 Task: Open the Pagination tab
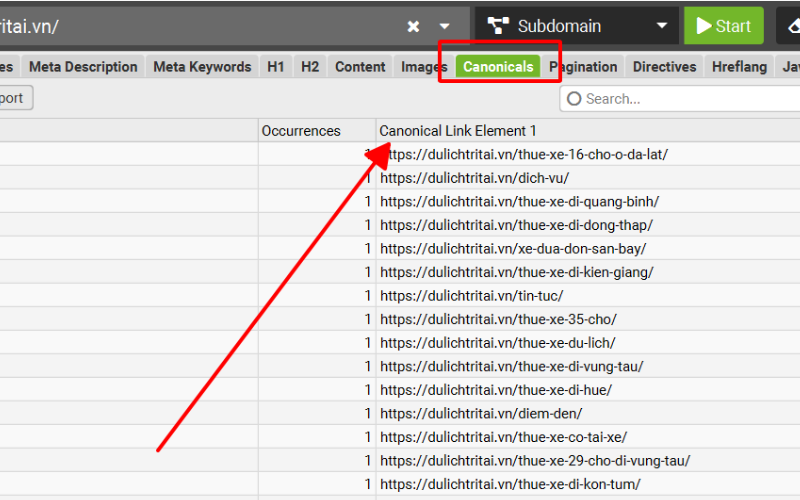[583, 67]
